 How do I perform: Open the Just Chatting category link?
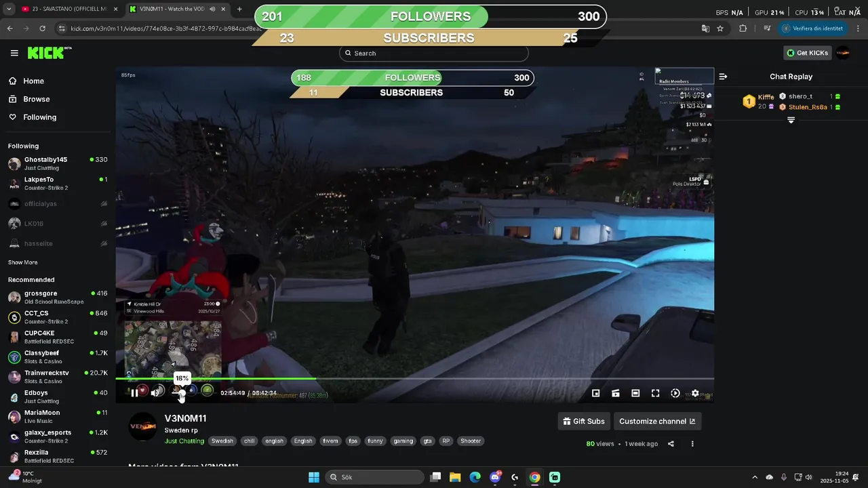[184, 441]
